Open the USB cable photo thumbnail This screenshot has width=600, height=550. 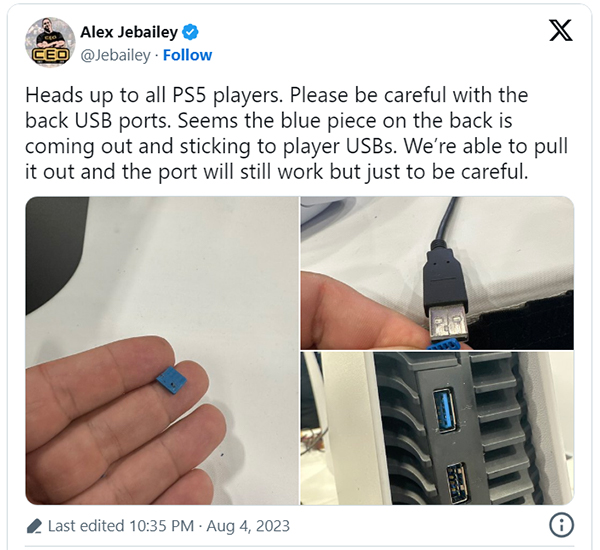[x=437, y=273]
